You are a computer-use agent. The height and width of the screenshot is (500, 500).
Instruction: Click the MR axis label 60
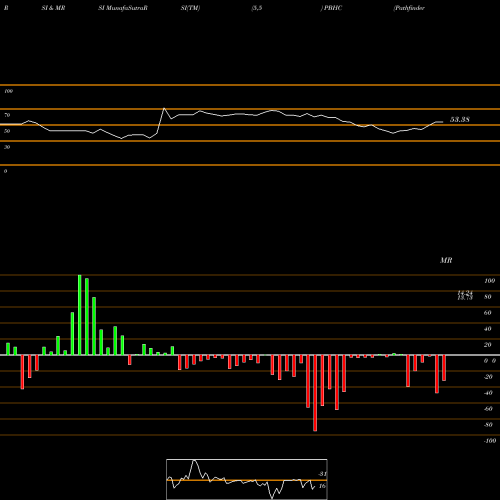[x=488, y=313]
